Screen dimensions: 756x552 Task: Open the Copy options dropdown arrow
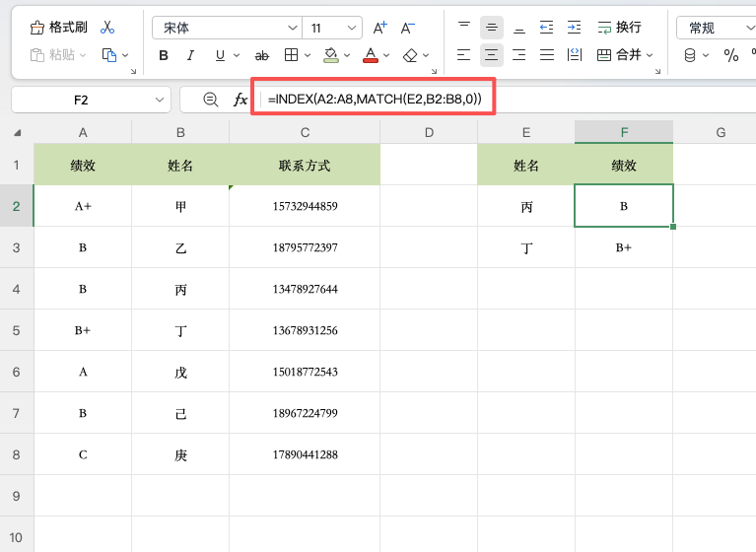pyautogui.click(x=125, y=55)
